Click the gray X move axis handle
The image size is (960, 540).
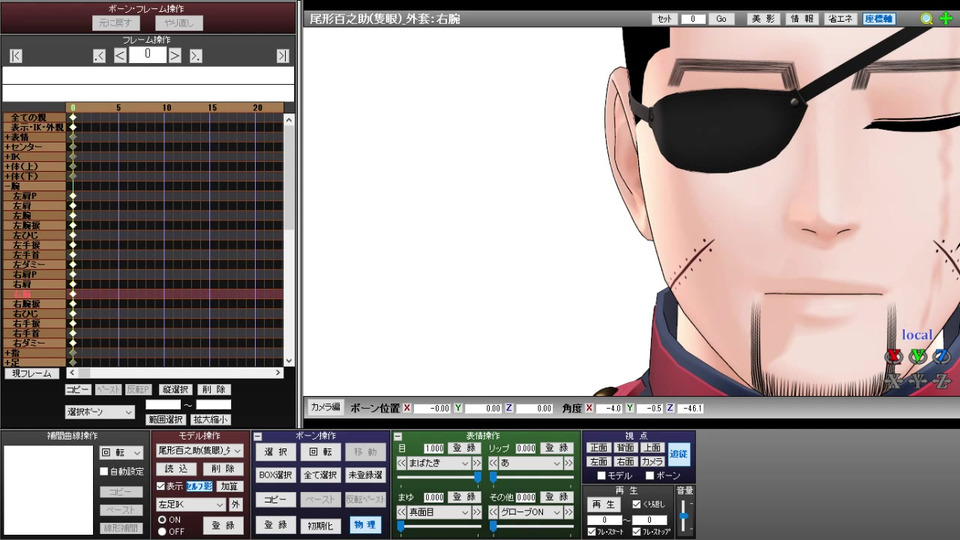click(x=894, y=381)
